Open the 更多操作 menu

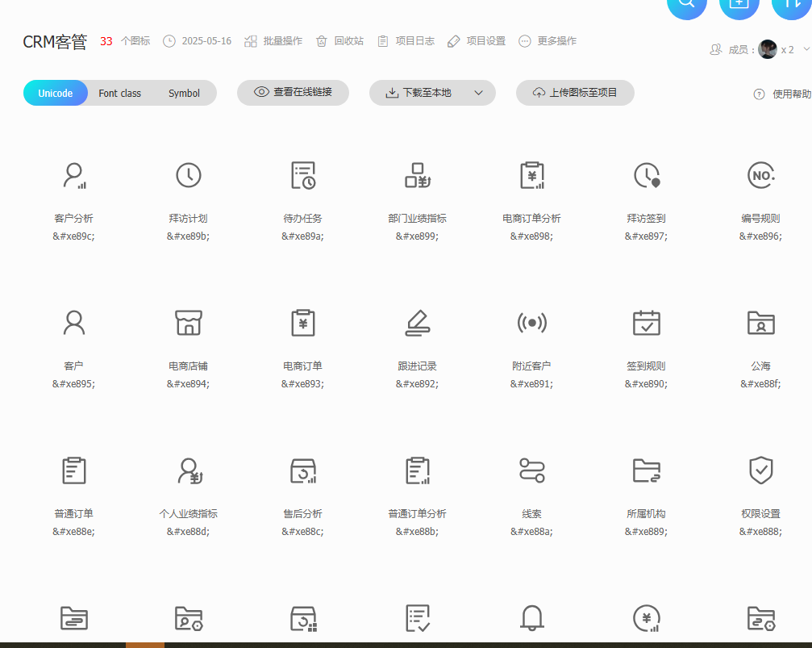coord(548,41)
